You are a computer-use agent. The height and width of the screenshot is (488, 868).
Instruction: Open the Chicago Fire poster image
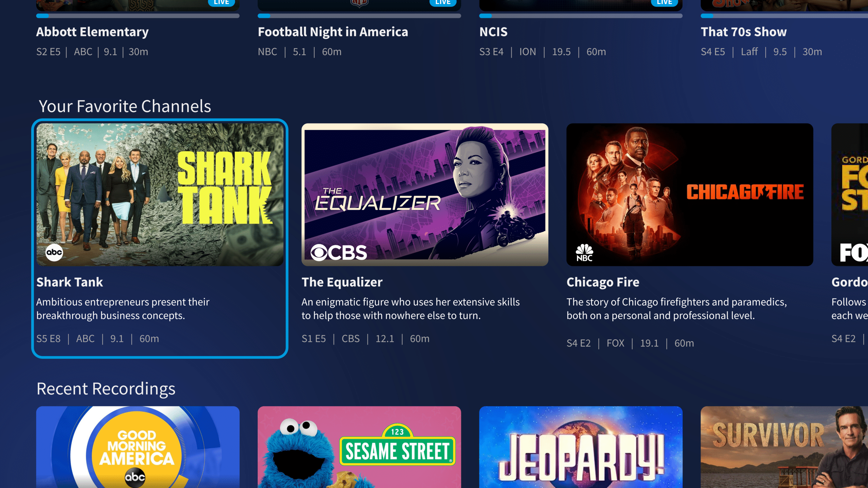click(690, 195)
